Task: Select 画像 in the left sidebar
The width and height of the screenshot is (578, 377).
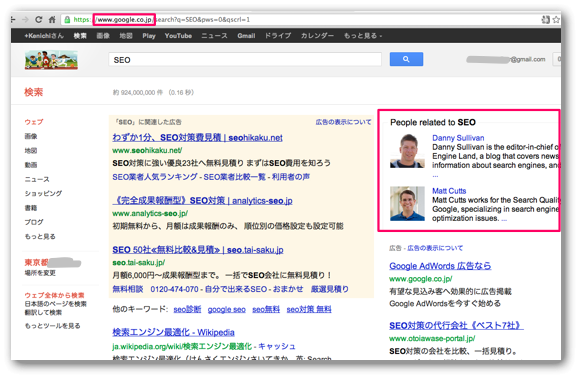Action: 31,136
